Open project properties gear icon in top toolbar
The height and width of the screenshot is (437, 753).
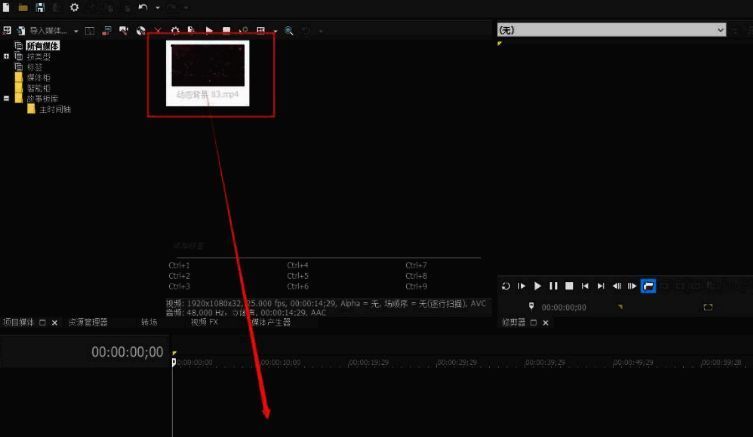(74, 7)
